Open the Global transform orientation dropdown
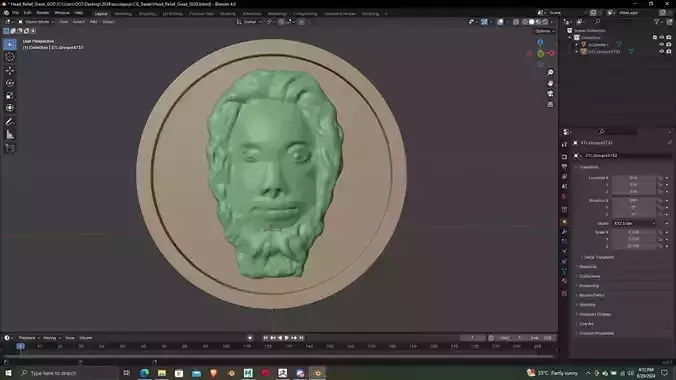Image resolution: width=676 pixels, height=380 pixels. tap(249, 22)
